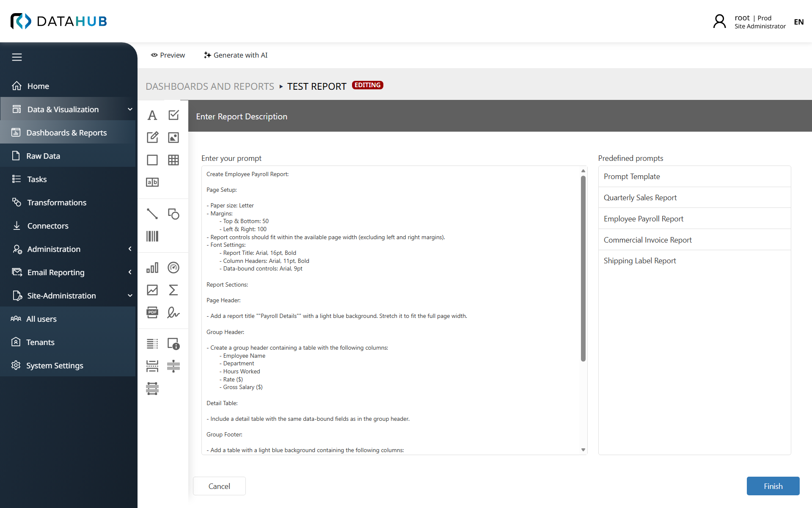Choose the Signature tool icon
The width and height of the screenshot is (812, 508).
point(173,312)
